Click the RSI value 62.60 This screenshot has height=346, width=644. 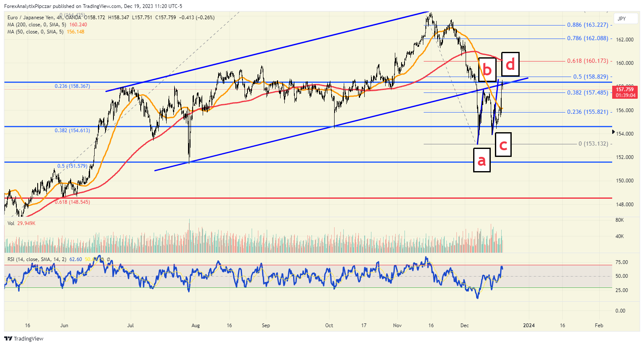click(76, 259)
